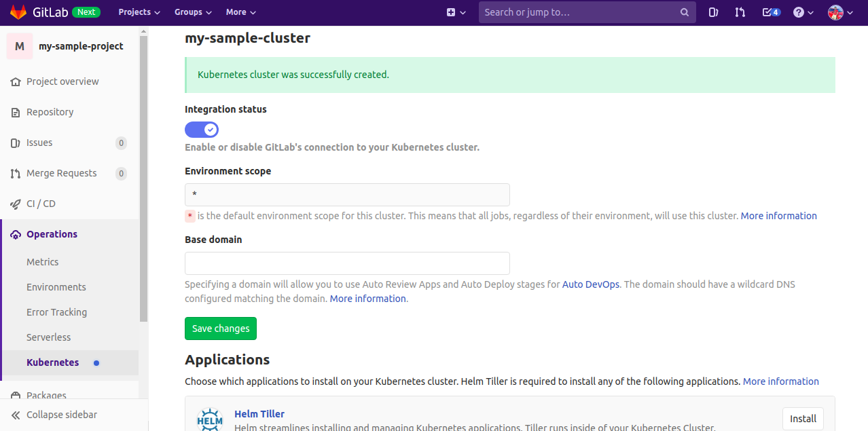Click the Merge Requests count badge 0

pyautogui.click(x=121, y=173)
